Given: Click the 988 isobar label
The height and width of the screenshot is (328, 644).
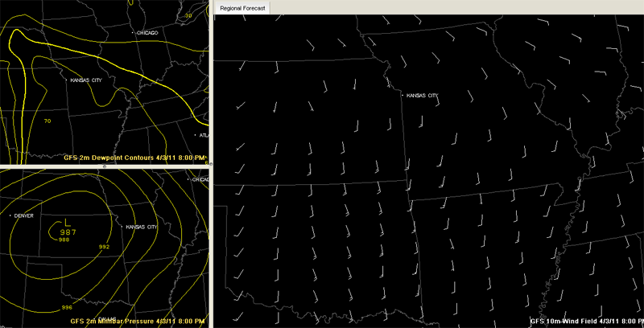Looking at the screenshot, I should pos(64,240).
